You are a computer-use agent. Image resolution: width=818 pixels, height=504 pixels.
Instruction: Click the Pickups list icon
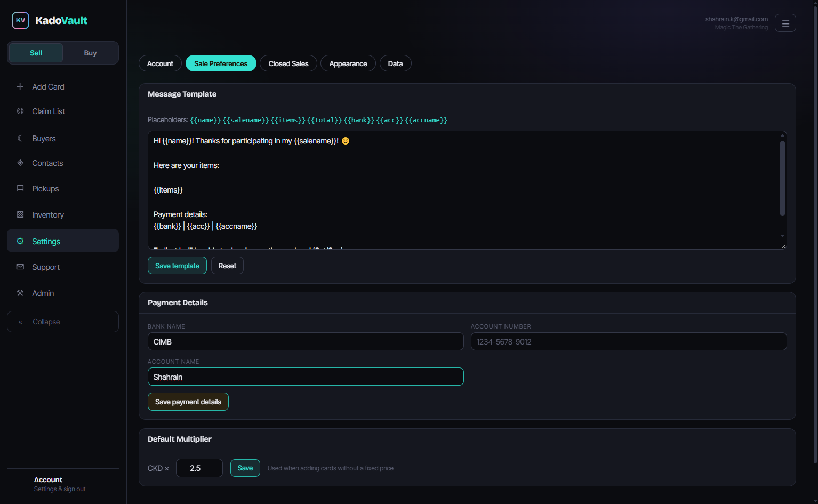point(20,188)
